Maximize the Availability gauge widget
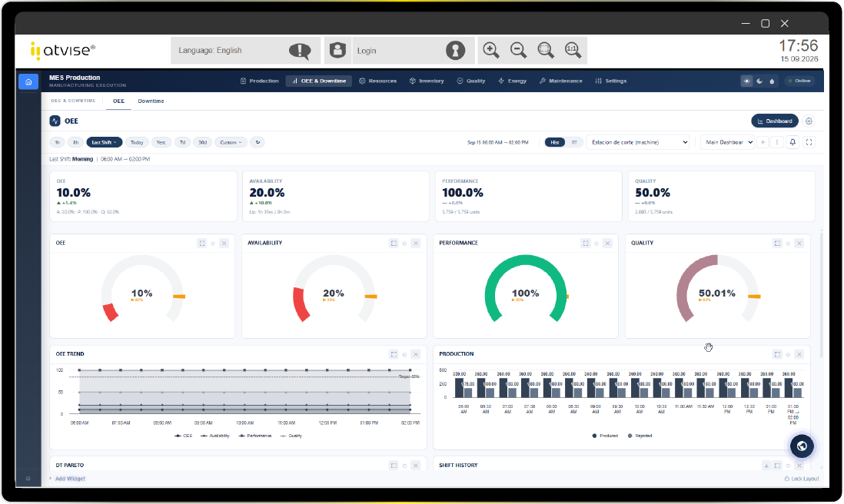This screenshot has width=844, height=504. pos(394,243)
